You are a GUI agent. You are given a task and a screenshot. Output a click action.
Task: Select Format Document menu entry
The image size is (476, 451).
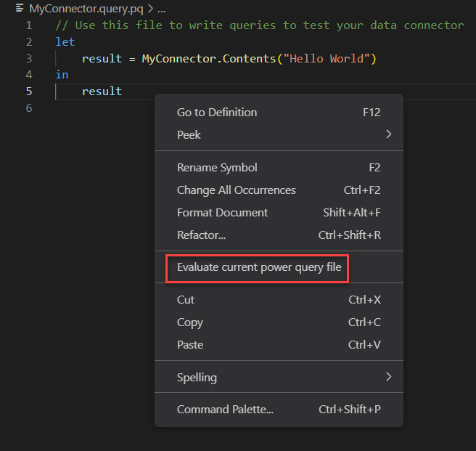click(x=279, y=213)
